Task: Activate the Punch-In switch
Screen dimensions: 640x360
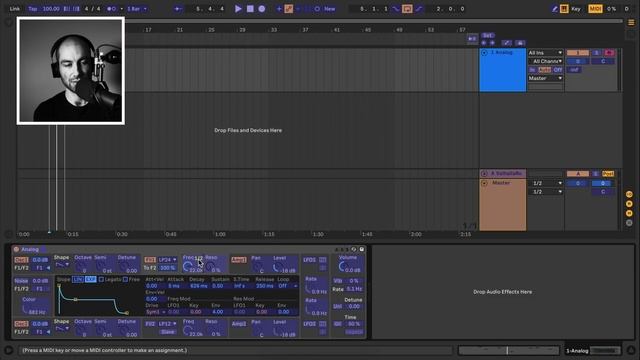Action: click(396, 9)
